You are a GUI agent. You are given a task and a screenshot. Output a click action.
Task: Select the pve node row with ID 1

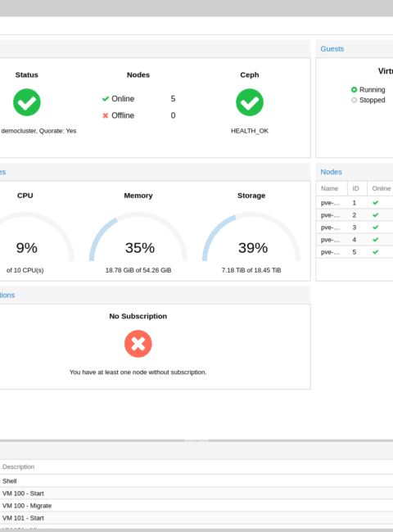(355, 203)
